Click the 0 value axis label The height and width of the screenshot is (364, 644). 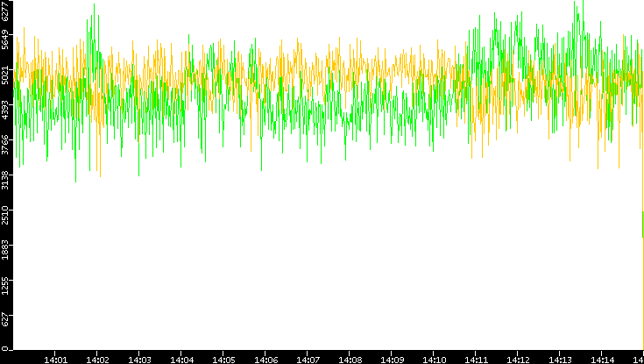click(x=5, y=349)
